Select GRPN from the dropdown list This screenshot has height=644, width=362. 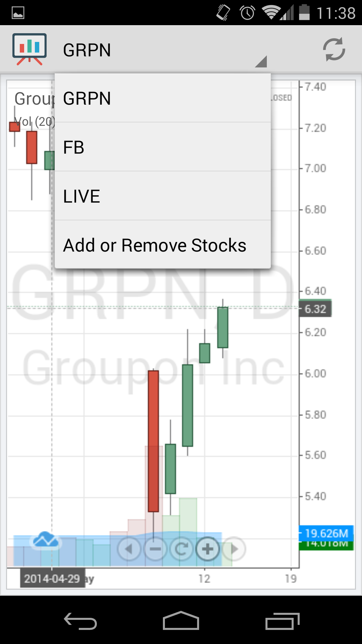[x=163, y=98]
